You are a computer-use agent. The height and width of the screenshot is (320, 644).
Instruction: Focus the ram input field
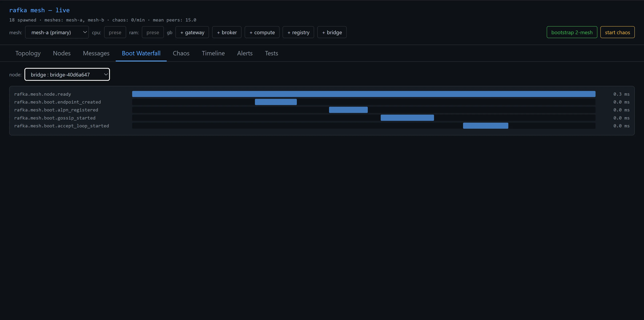pos(153,32)
